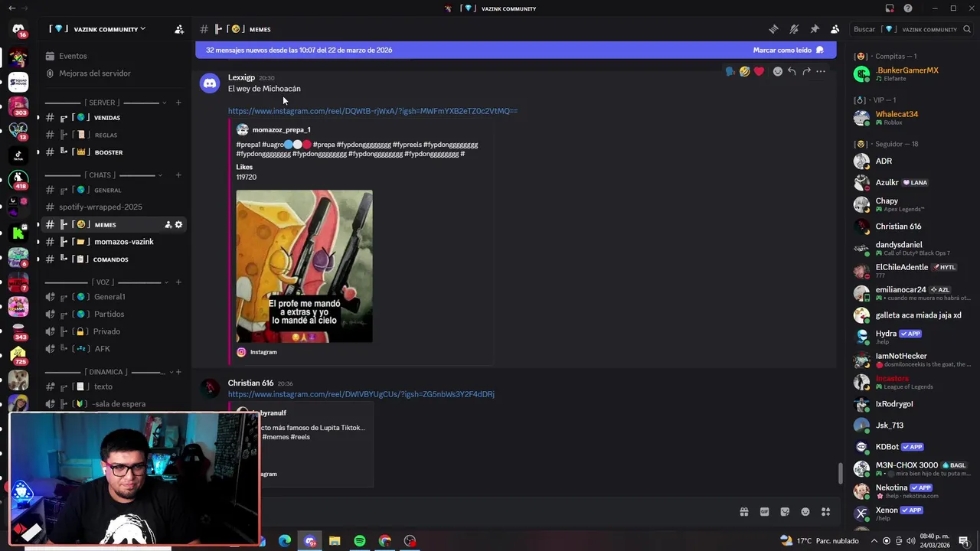Click Marcar como leído button
The image size is (980, 551).
pyautogui.click(x=788, y=50)
